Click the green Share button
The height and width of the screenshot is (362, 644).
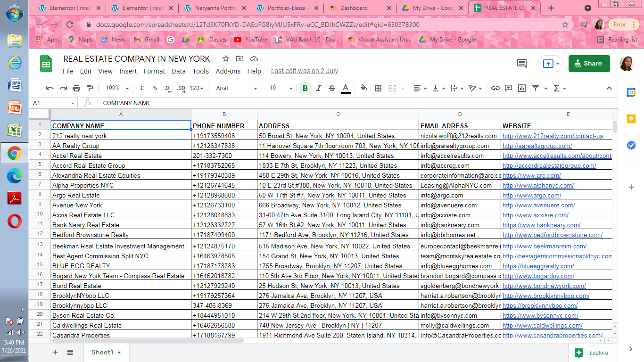tap(589, 64)
